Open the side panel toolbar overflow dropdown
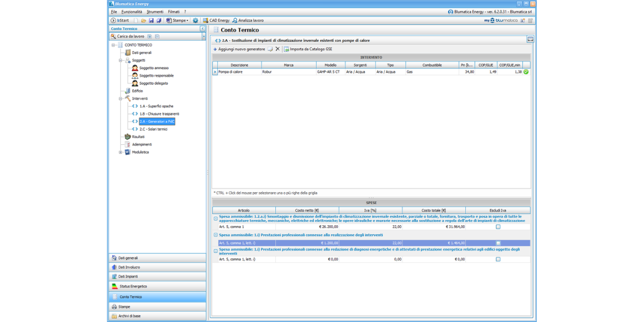The height and width of the screenshot is (322, 644). click(x=204, y=36)
